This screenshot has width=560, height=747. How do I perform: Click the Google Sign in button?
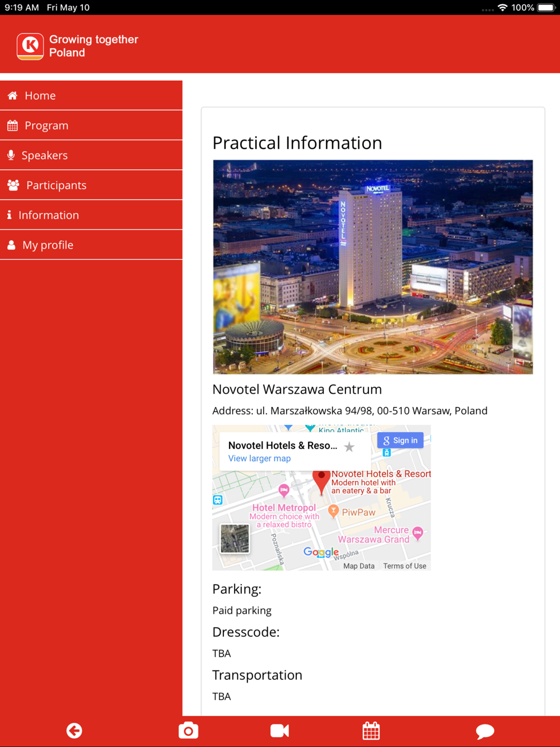(400, 441)
